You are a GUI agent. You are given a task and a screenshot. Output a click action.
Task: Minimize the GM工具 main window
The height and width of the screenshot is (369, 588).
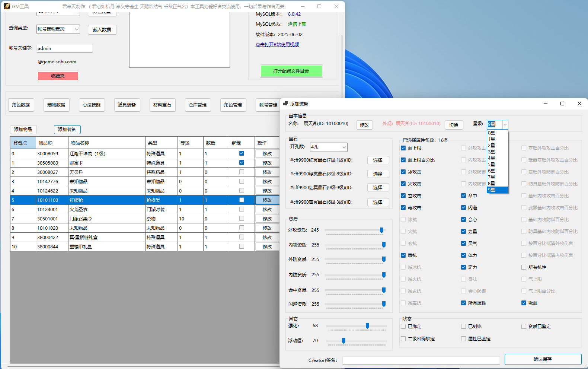(302, 6)
